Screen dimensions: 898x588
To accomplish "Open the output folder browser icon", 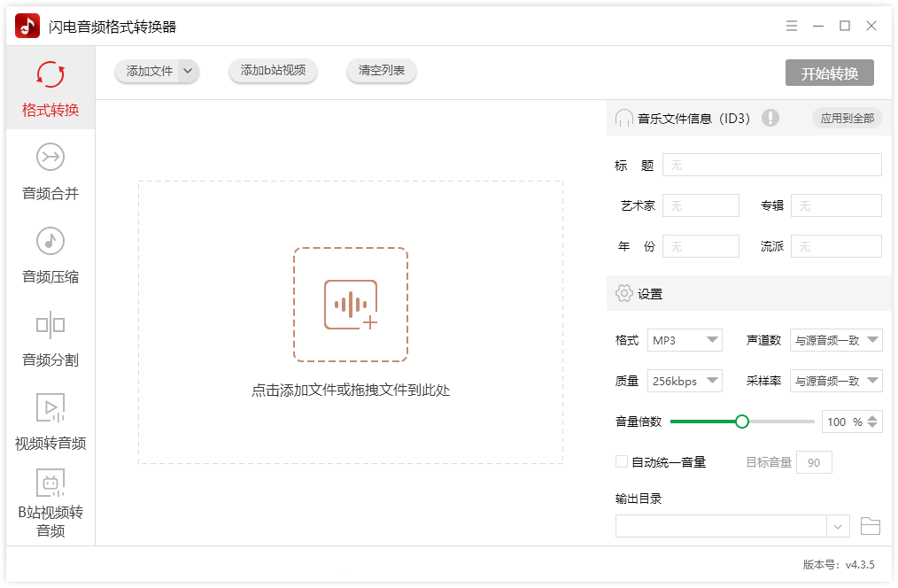I will pos(870,525).
